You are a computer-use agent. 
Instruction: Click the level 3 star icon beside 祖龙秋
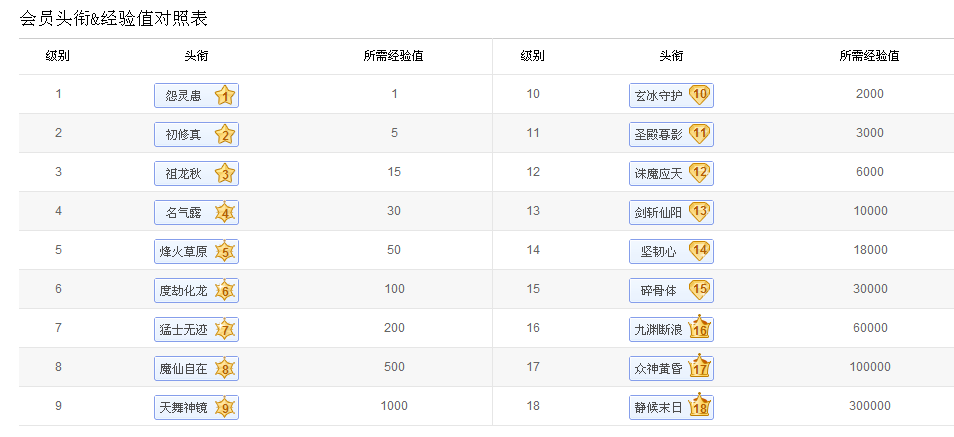tap(225, 174)
